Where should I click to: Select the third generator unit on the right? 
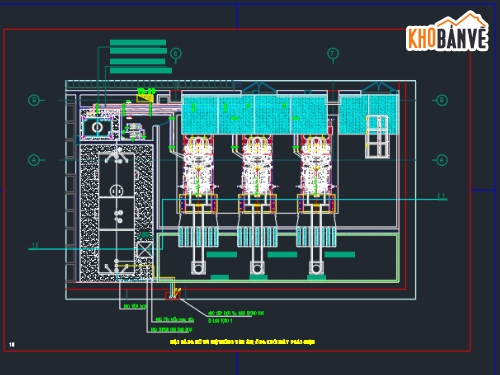coord(316,174)
